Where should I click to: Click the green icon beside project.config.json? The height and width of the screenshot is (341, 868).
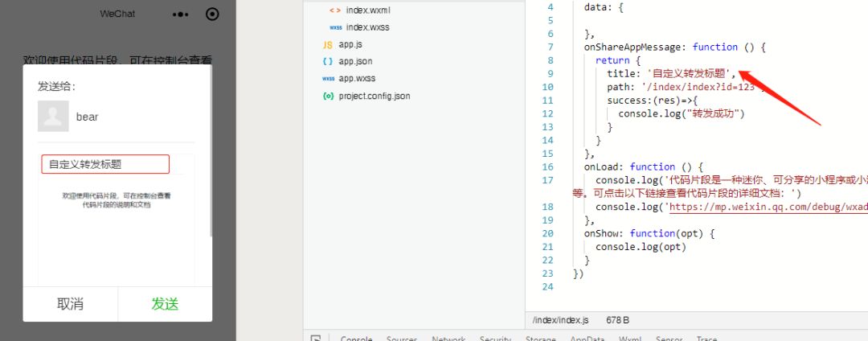tap(328, 97)
